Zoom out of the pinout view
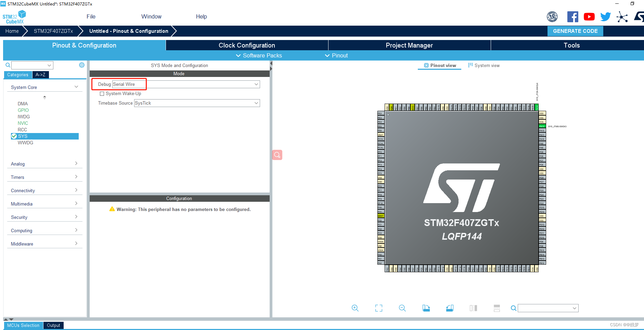This screenshot has width=644, height=330. point(402,308)
